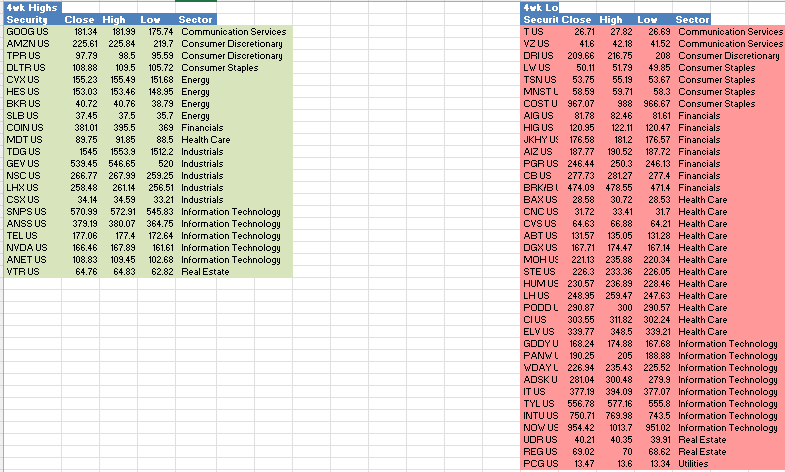
Task: Select the SLB US cell
Action: [33, 116]
